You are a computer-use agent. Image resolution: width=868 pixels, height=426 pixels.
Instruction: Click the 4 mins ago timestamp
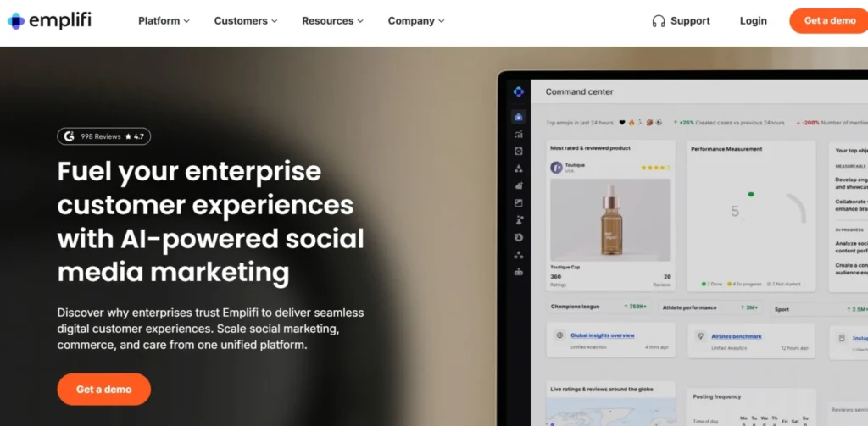[657, 347]
